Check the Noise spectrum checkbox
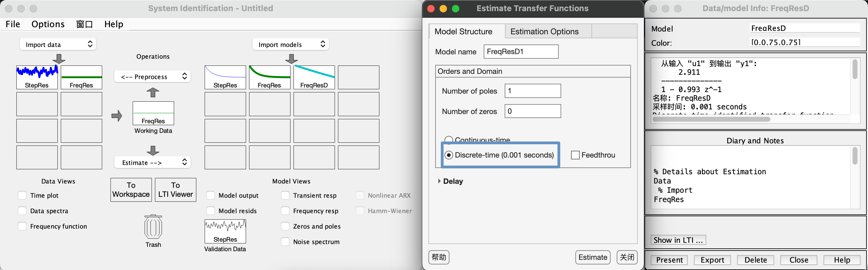Viewport: 868px width, 270px height. point(285,242)
